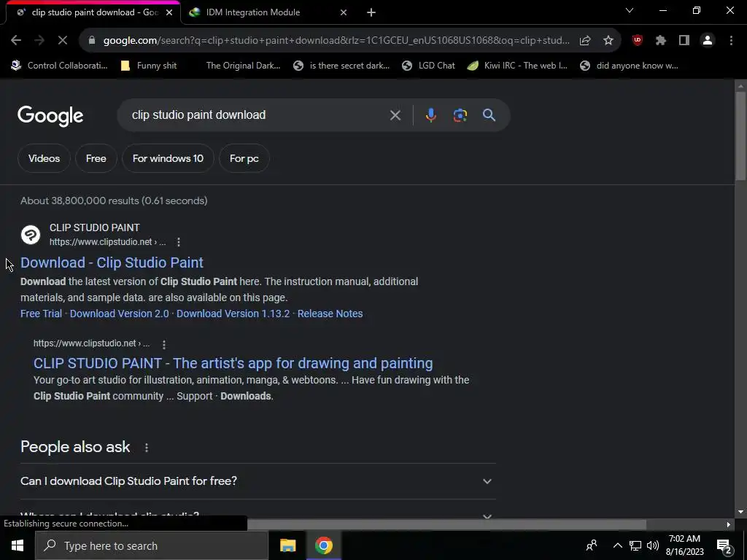Close the clip studio paint download tab
The width and height of the screenshot is (747, 560).
169,12
